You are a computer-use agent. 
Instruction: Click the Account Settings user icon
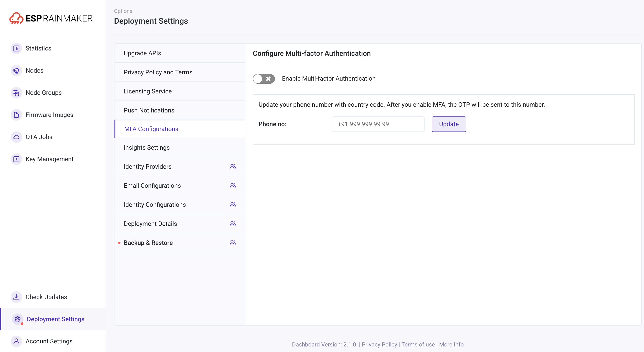(x=16, y=341)
